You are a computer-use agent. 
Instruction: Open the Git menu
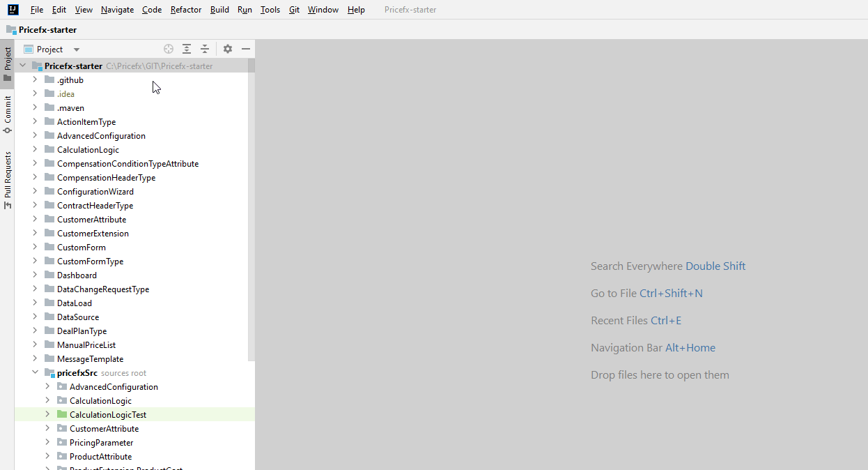[x=294, y=10]
